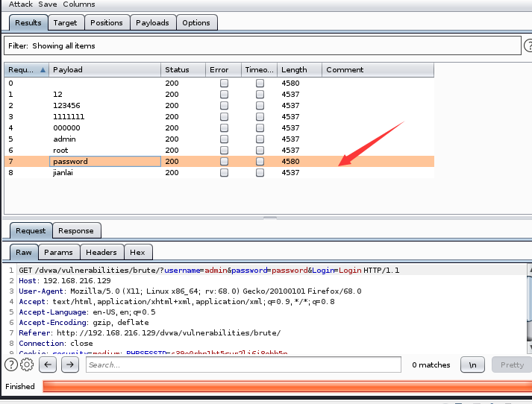Screen dimensions: 532x404
Task: Switch to the Response tab
Action: coord(76,231)
